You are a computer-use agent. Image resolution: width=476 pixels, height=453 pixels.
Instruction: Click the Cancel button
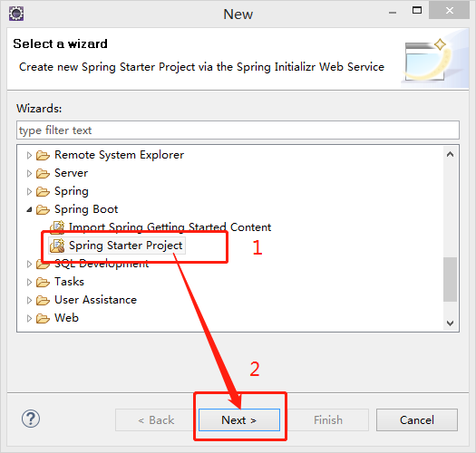[x=417, y=419]
